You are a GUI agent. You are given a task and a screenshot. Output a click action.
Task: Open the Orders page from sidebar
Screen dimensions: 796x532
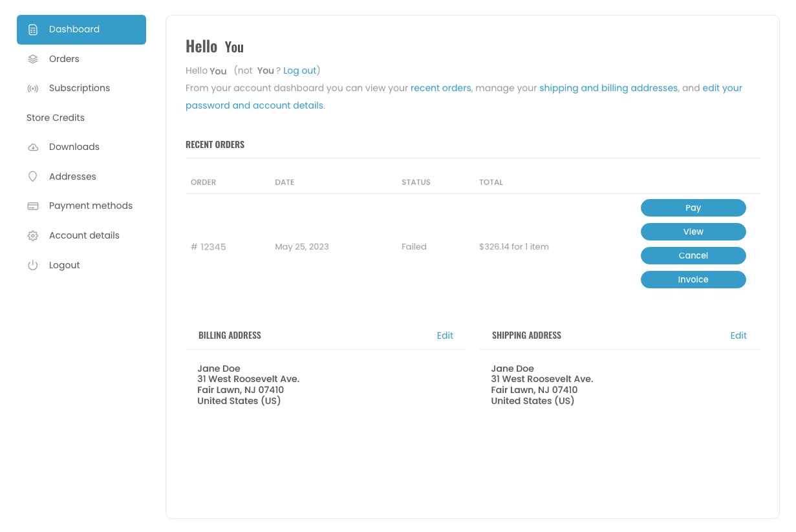pyautogui.click(x=64, y=59)
